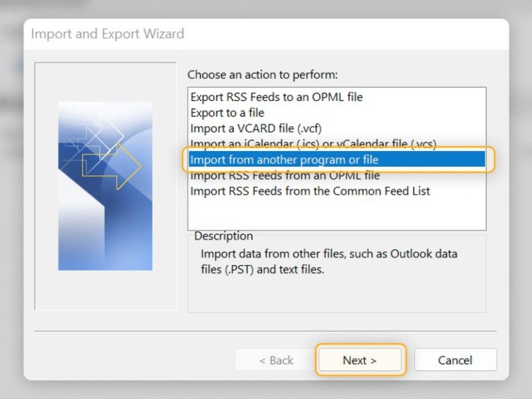This screenshot has width=532, height=399.
Task: Click the Choose an action to perform label
Action: click(x=263, y=74)
